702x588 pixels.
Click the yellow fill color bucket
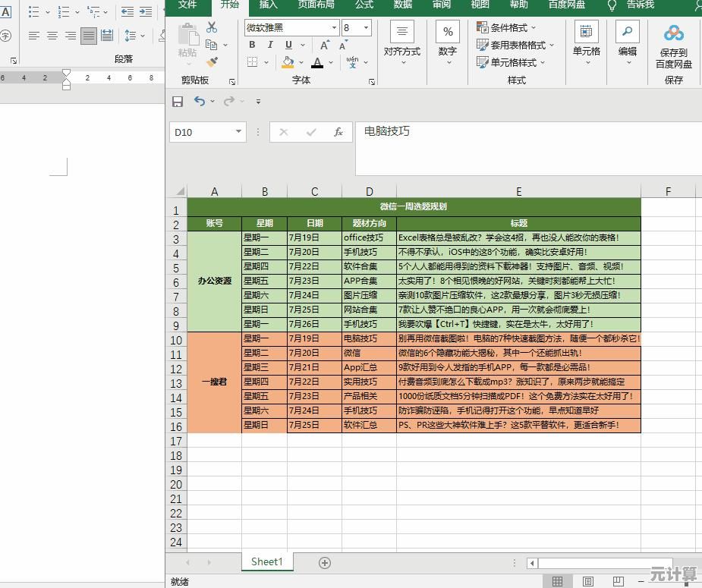(288, 62)
